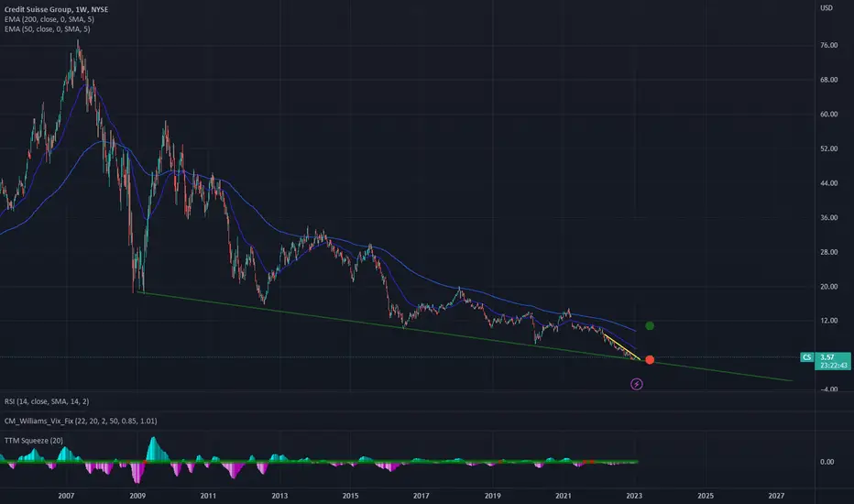
Task: Click the 60.00 price axis label
Action: coord(829,114)
